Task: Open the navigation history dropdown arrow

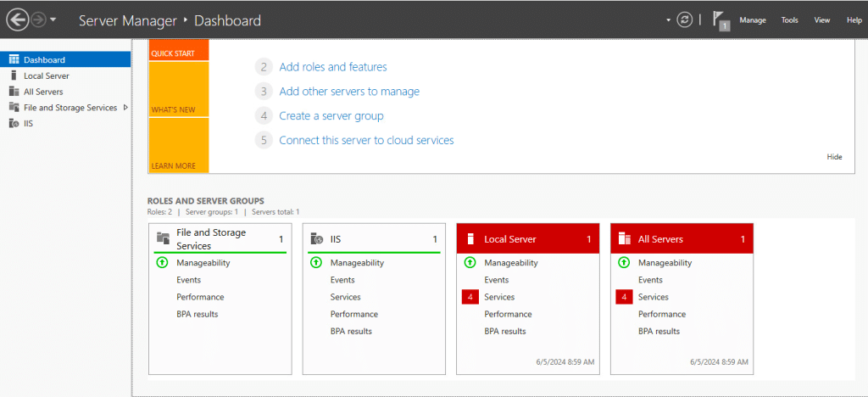Action: click(53, 20)
